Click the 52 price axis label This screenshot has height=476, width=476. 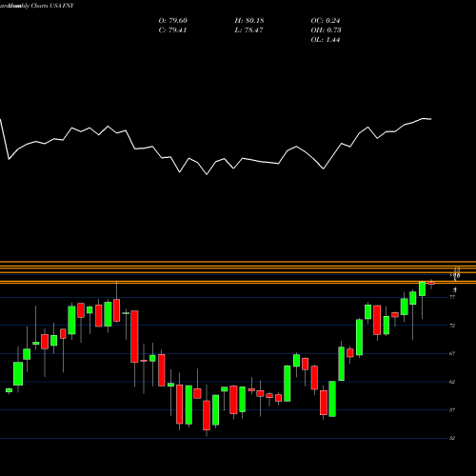[x=452, y=438]
